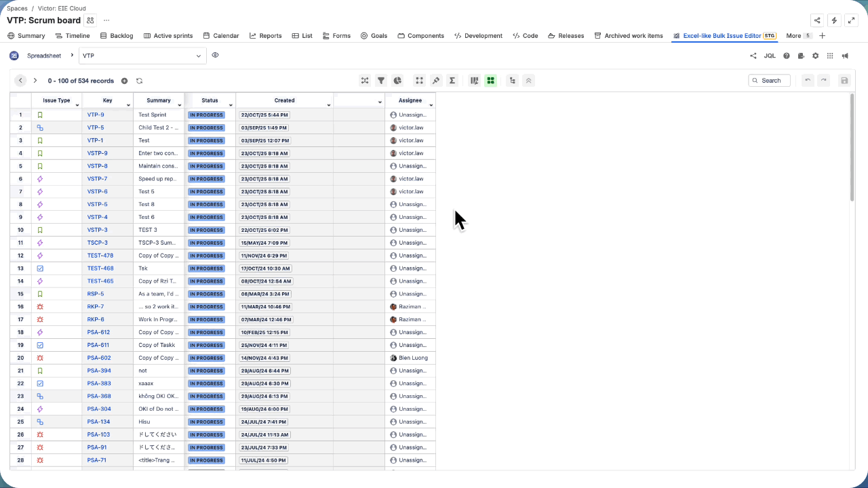Select the Sigma sum icon
This screenshot has height=488, width=868.
coord(452,80)
